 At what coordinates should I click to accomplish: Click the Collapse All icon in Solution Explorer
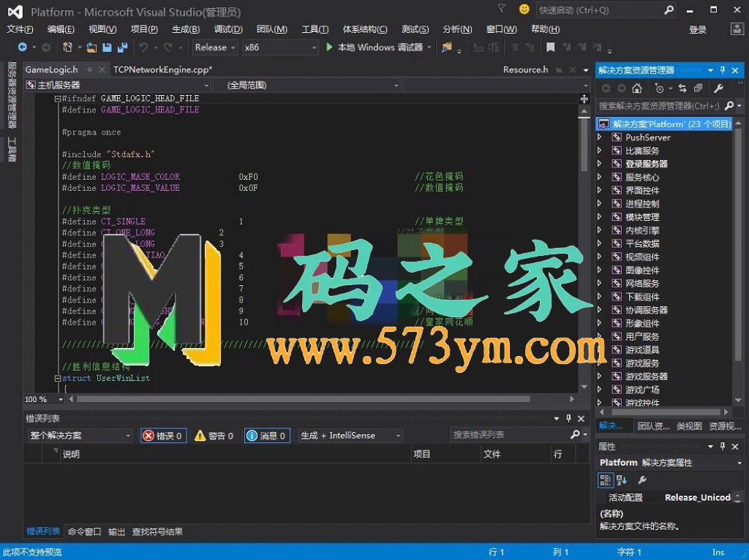[698, 88]
